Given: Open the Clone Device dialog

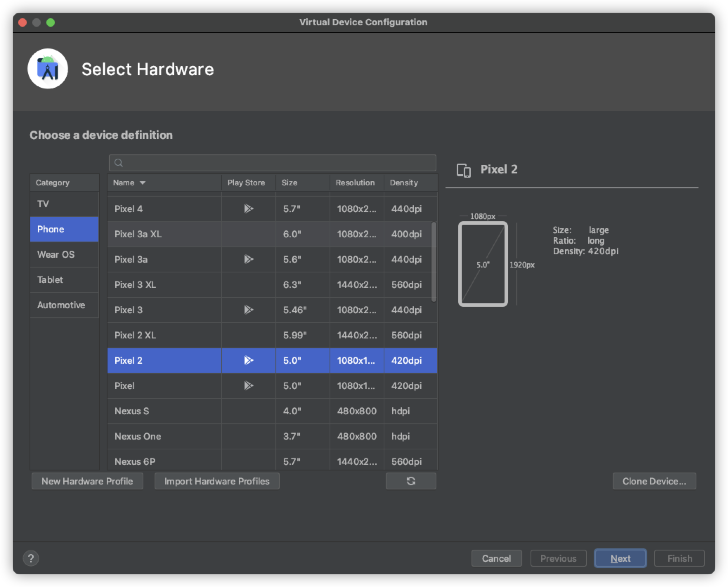Looking at the screenshot, I should (x=654, y=481).
